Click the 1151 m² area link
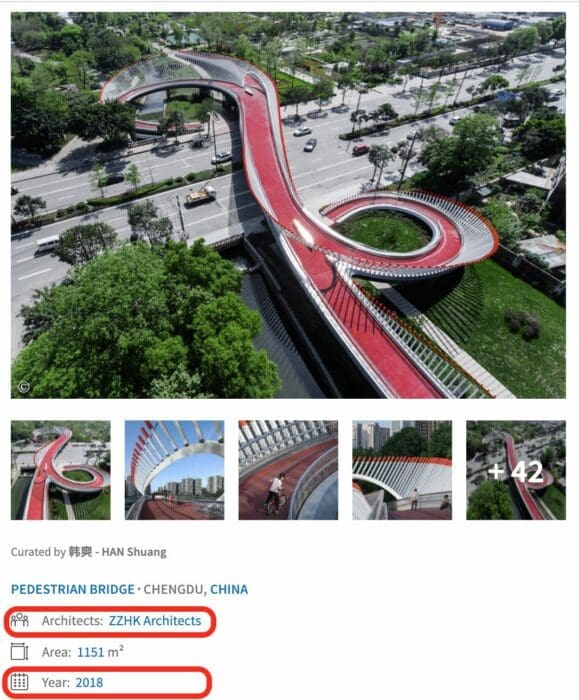The width and height of the screenshot is (579, 700). (100, 652)
